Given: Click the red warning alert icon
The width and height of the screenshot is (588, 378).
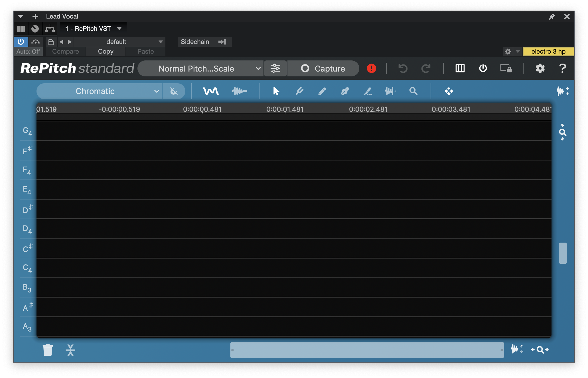Looking at the screenshot, I should tap(371, 68).
